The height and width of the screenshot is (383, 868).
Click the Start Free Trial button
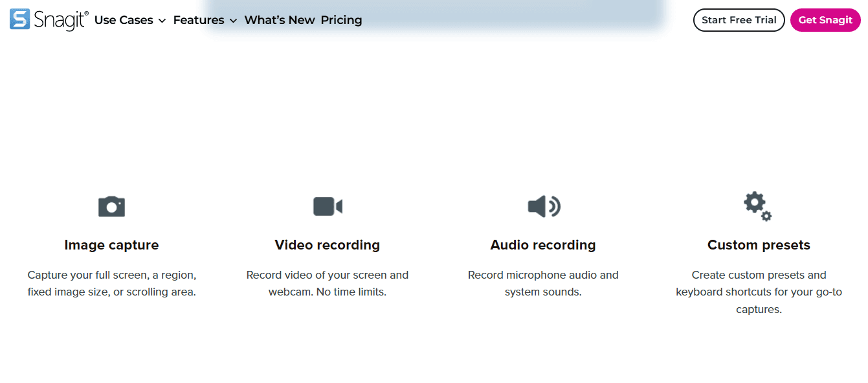(x=739, y=20)
